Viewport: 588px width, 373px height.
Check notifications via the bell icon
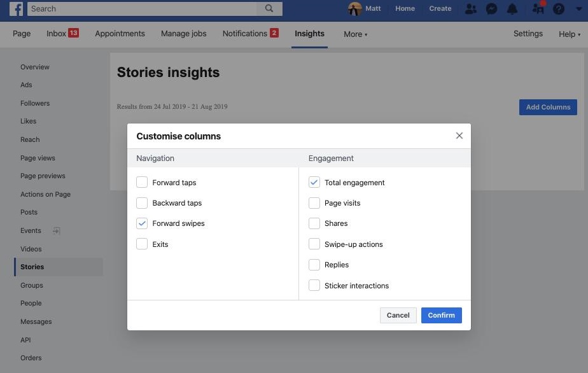(512, 9)
